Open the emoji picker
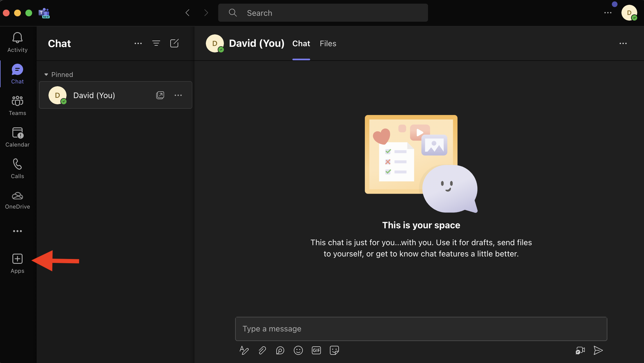The image size is (644, 363). point(298,350)
